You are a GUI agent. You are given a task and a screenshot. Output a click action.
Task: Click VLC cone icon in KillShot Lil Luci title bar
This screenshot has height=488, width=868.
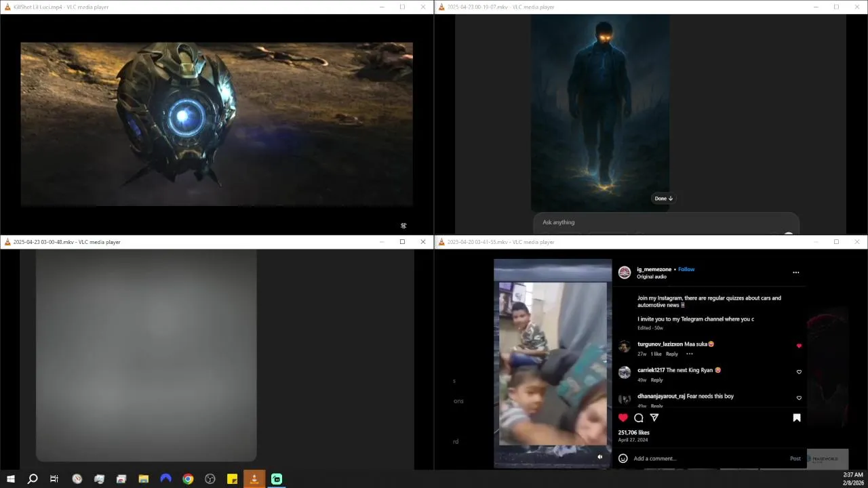coord(7,7)
